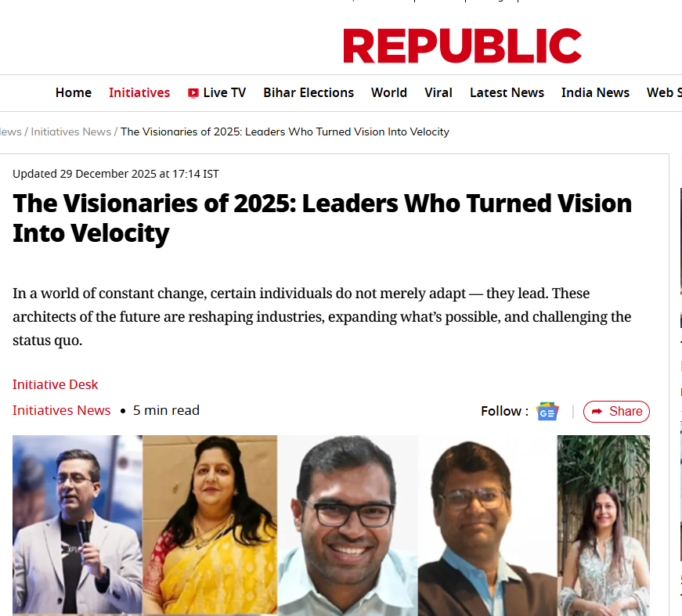The height and width of the screenshot is (616, 682).
Task: Click the Share button
Action: pos(616,411)
